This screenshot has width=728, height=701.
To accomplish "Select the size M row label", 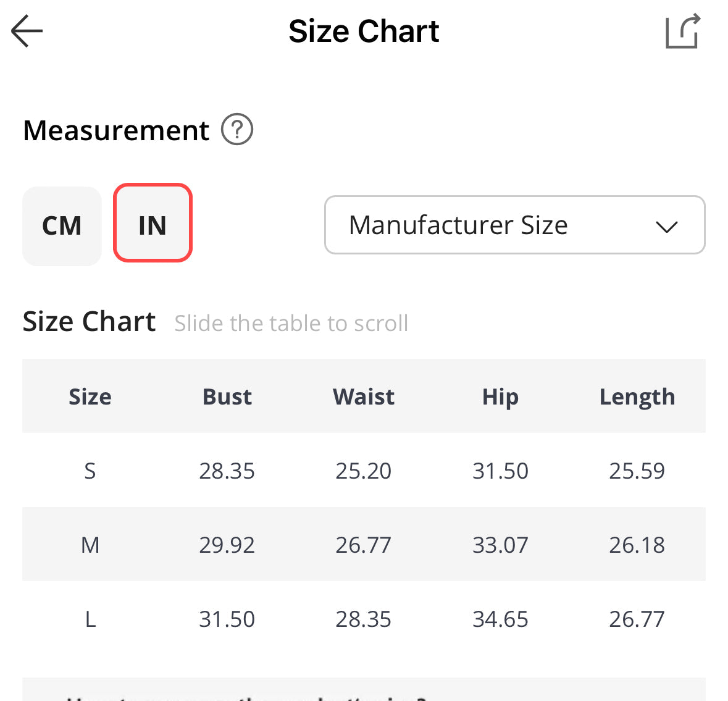I will [x=90, y=545].
